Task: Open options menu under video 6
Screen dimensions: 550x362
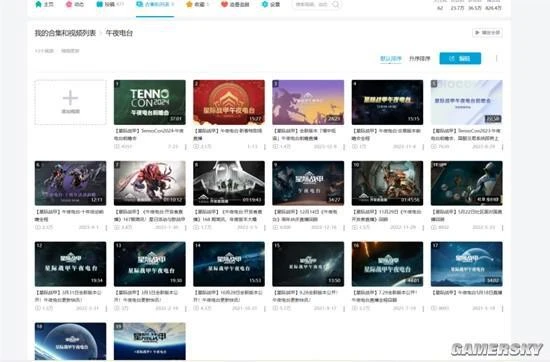Action: click(106, 228)
